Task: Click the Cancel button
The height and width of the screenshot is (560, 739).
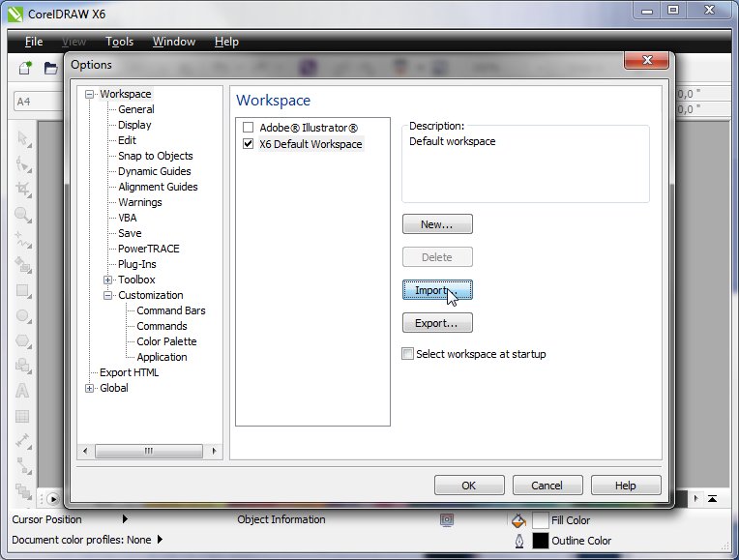Action: point(547,486)
